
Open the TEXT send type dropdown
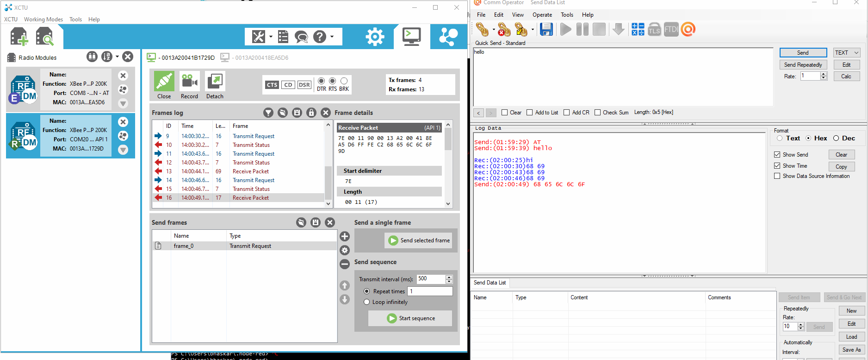click(847, 53)
